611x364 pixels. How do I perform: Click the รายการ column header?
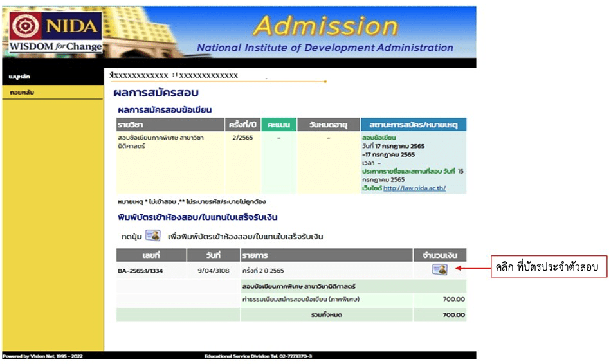click(x=327, y=255)
